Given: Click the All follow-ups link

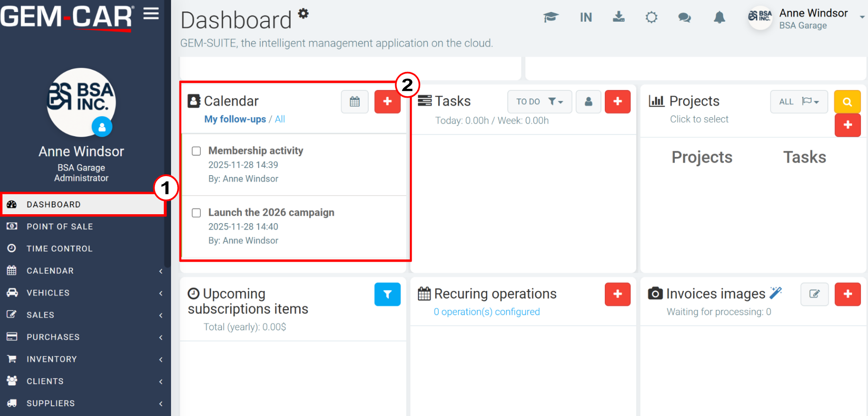Looking at the screenshot, I should [x=280, y=119].
